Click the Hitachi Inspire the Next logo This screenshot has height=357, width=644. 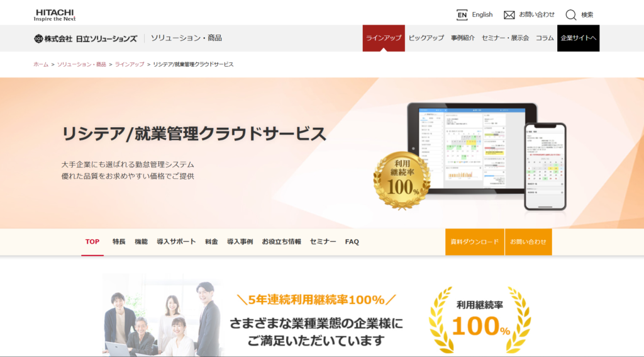tap(55, 15)
